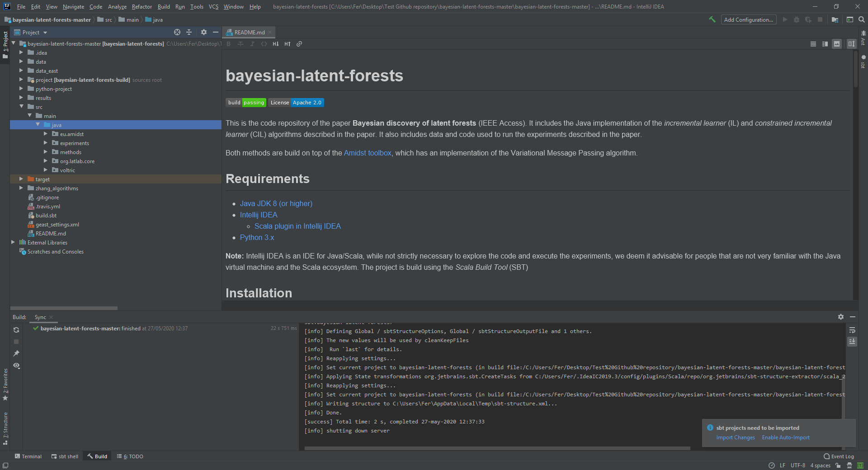Click the Search Everywhere magnifier icon
The width and height of the screenshot is (868, 470).
pos(861,19)
